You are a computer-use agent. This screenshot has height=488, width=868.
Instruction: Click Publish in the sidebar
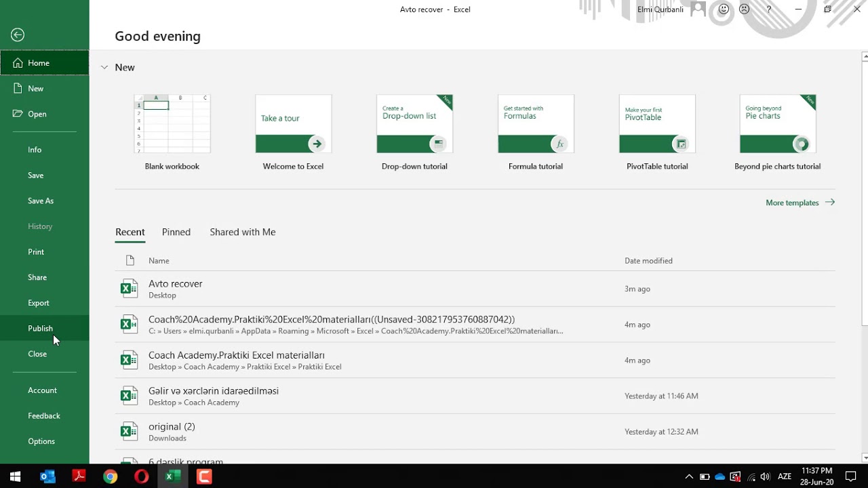(44, 329)
